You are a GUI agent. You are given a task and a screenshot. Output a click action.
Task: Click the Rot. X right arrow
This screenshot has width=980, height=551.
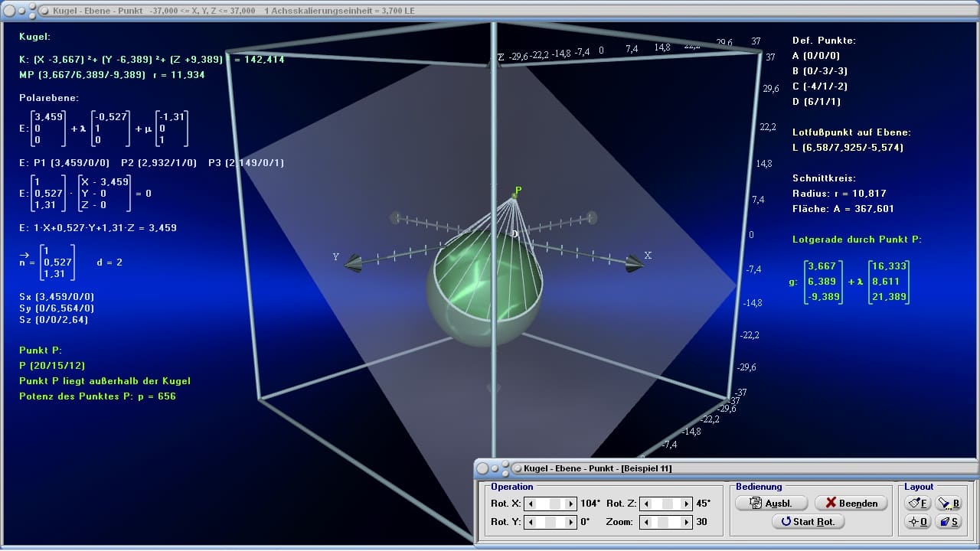click(x=570, y=504)
